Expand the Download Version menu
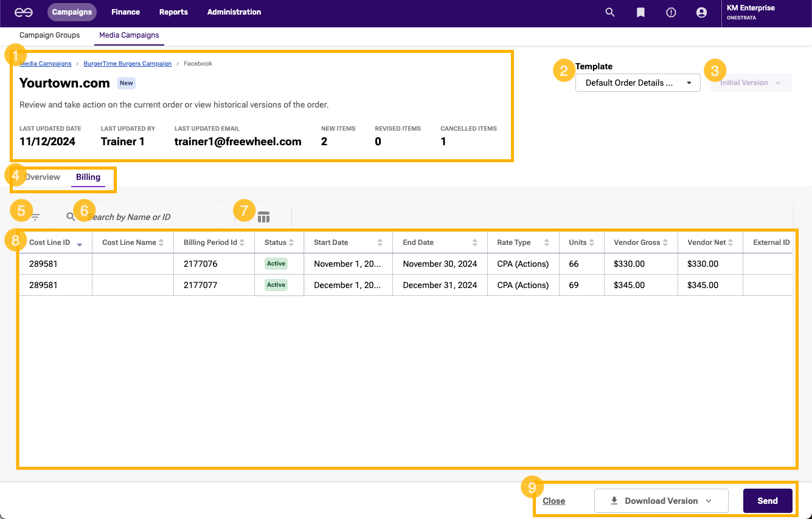Viewport: 812px width, 519px height. click(661, 501)
